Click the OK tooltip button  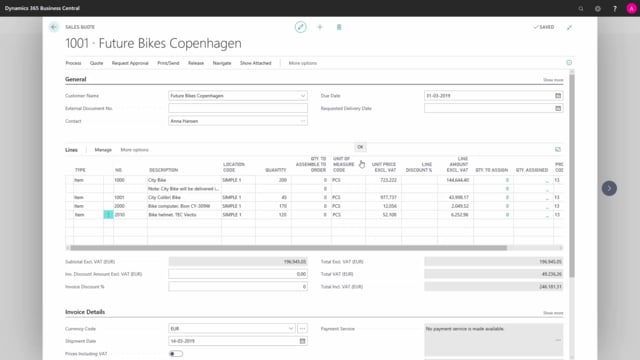click(360, 147)
